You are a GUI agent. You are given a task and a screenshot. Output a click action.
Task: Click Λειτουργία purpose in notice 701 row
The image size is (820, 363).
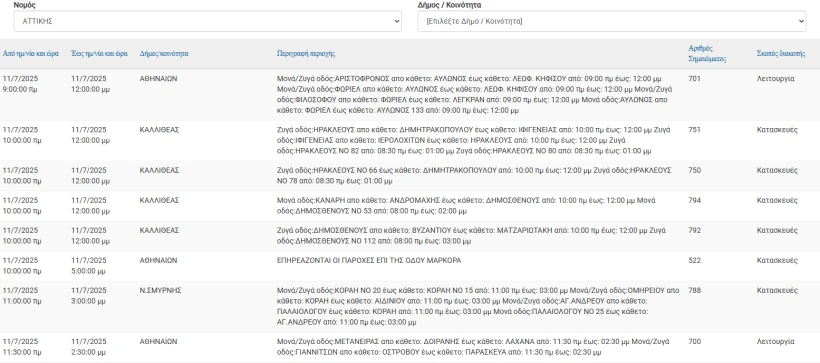(x=776, y=79)
